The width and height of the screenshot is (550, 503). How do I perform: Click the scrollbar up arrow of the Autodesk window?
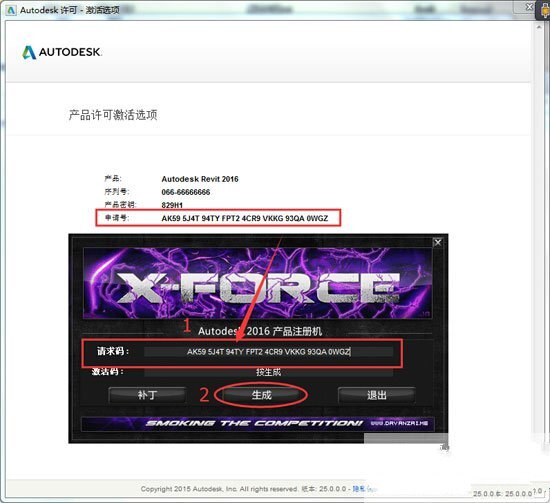coord(539,27)
